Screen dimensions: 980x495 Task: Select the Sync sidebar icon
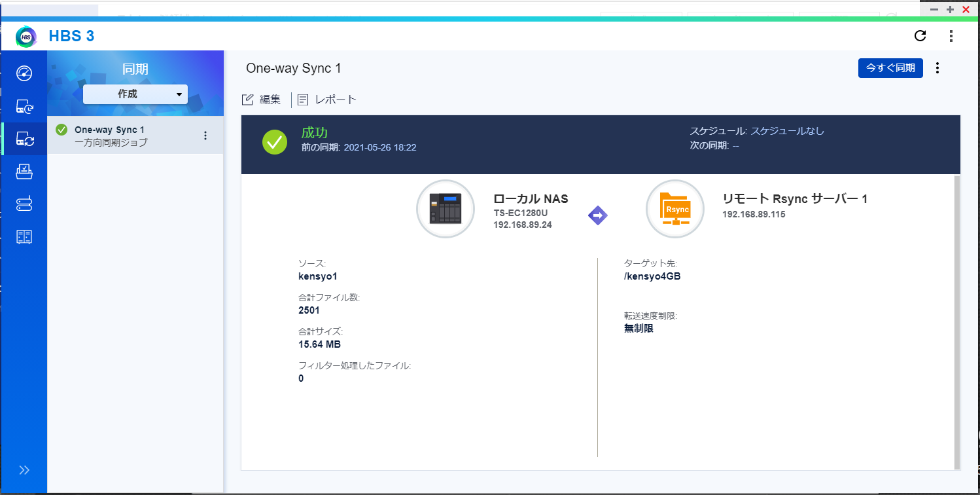click(24, 139)
